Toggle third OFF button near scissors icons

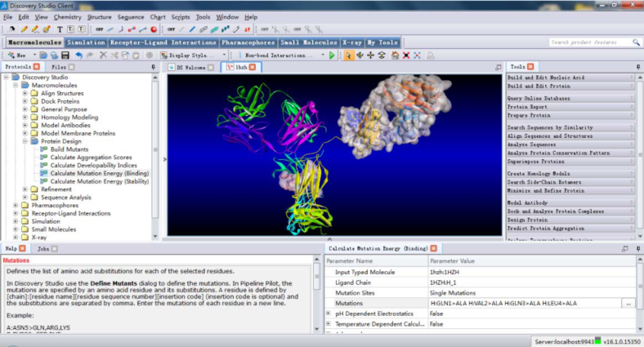click(265, 29)
